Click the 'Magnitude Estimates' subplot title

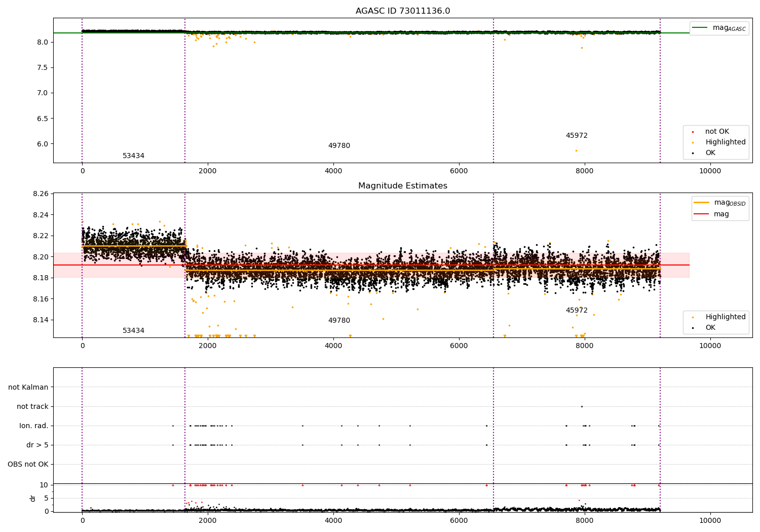403,186
